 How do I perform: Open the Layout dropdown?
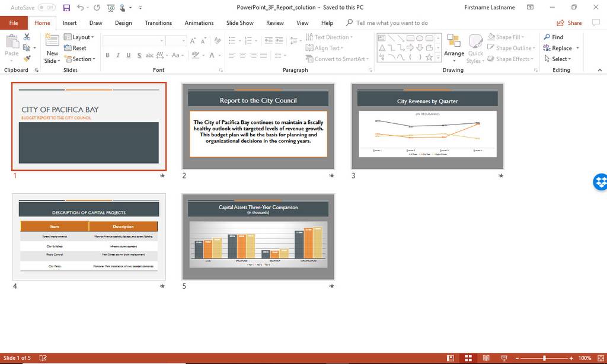coord(79,37)
